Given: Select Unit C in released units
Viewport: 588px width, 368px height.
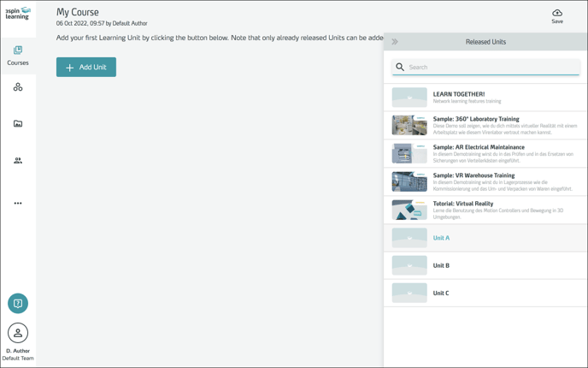Looking at the screenshot, I should 485,293.
